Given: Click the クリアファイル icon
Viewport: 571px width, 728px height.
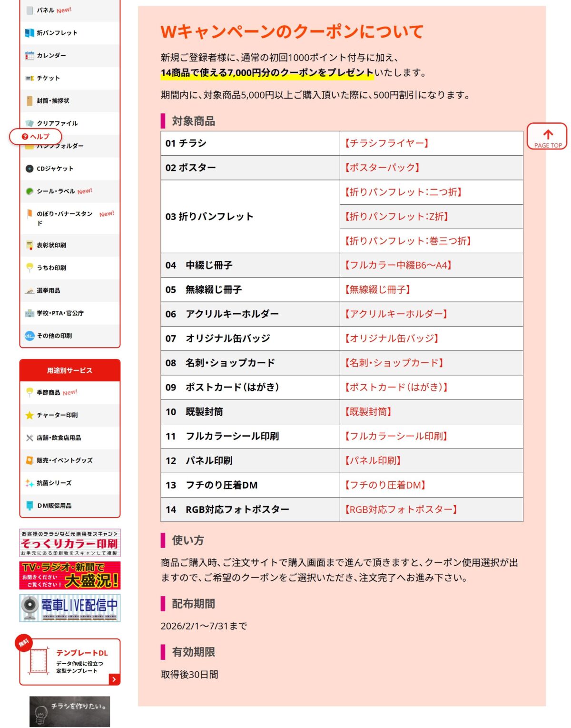Looking at the screenshot, I should tap(30, 123).
